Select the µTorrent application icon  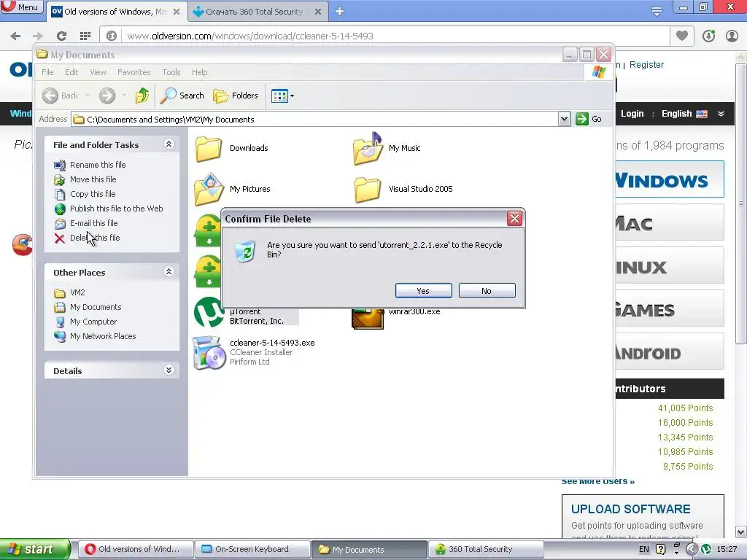pos(209,312)
